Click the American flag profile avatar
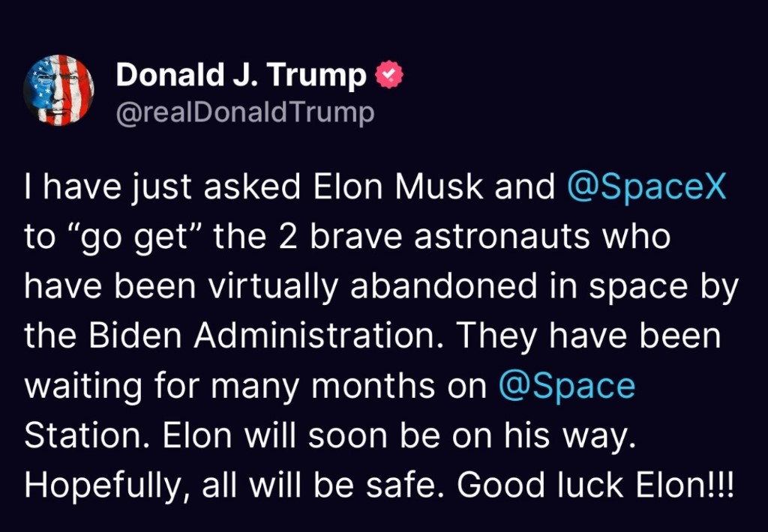The image size is (768, 532). 58,91
